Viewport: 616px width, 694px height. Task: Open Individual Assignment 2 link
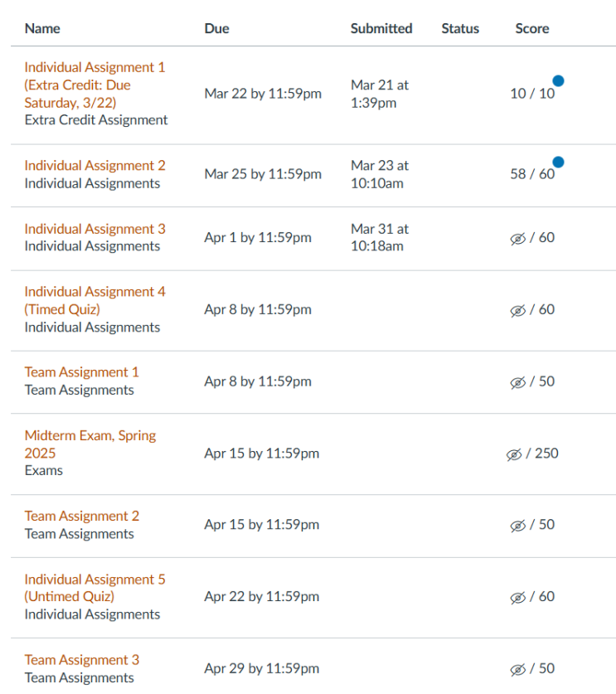pos(95,165)
